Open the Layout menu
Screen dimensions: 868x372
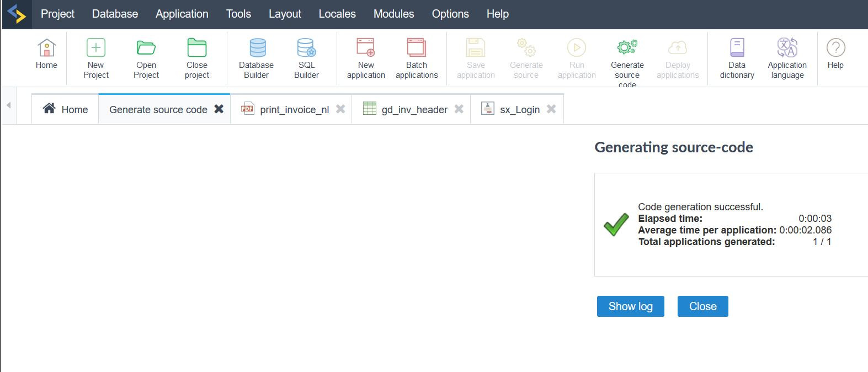(x=285, y=14)
